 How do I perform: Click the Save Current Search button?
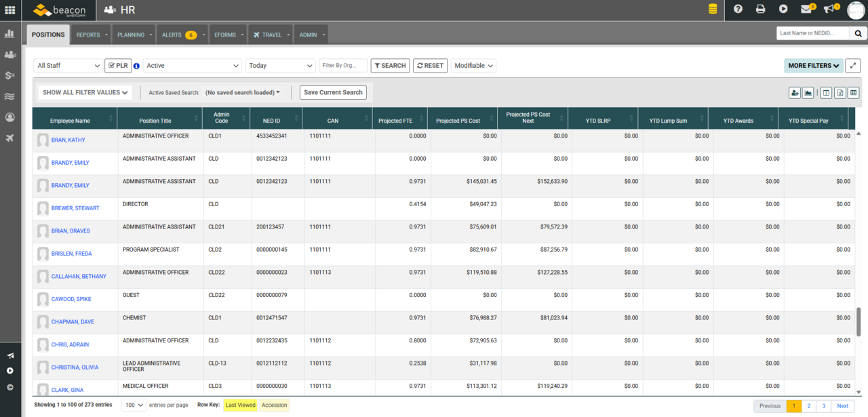(332, 92)
